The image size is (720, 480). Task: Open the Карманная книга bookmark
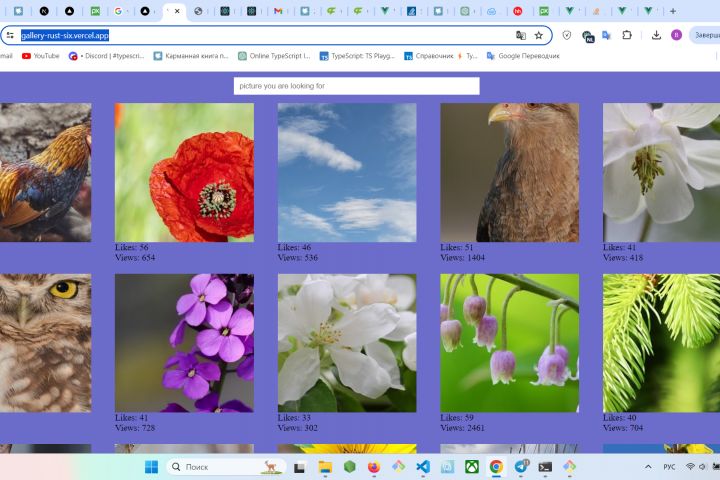[191, 56]
